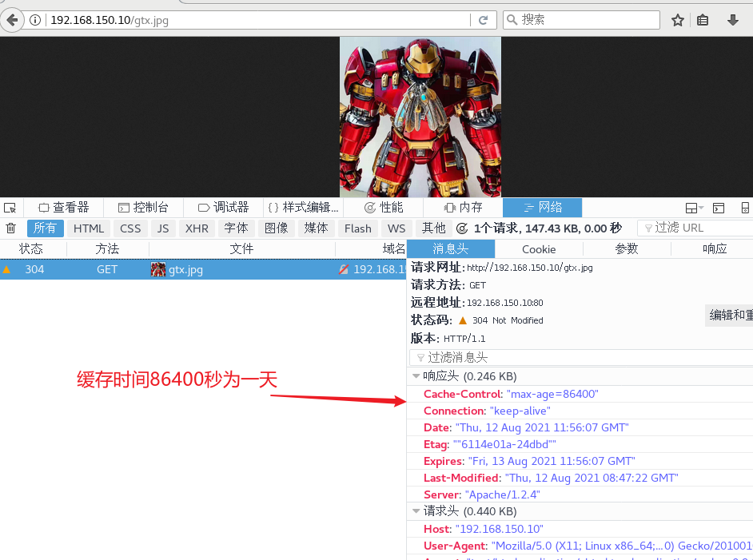Open the 查看器 inspector tab
Image resolution: width=753 pixels, height=560 pixels.
[x=64, y=207]
